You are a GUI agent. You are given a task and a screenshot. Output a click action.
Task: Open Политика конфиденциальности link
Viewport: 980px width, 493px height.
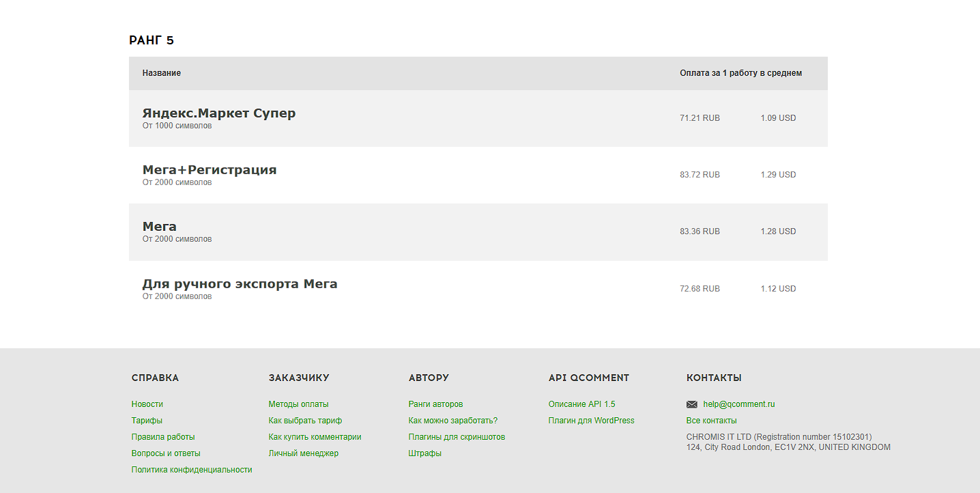click(x=192, y=470)
